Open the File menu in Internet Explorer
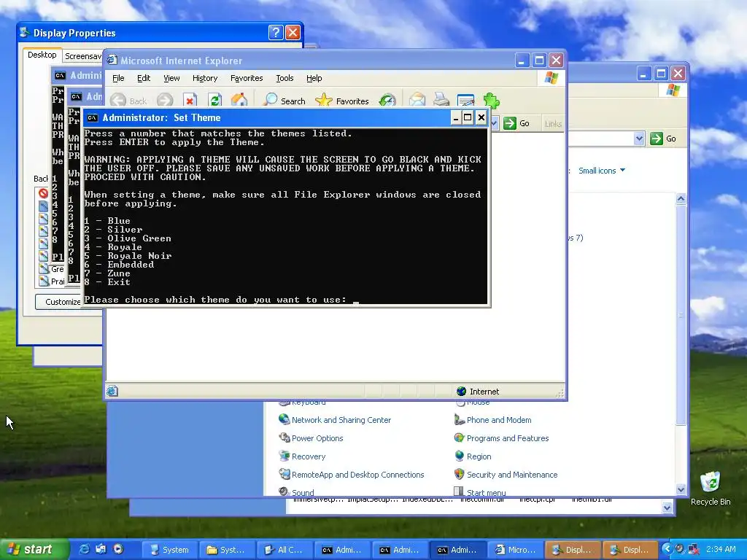 pos(118,78)
